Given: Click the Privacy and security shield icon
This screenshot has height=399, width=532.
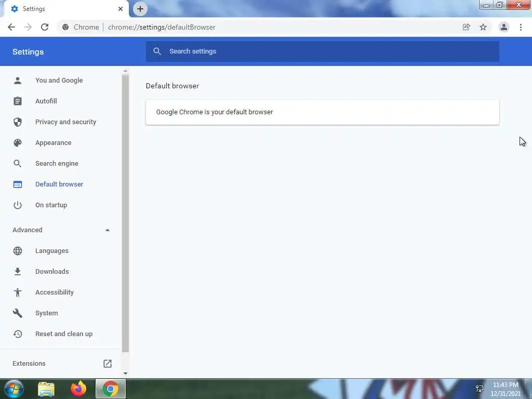Looking at the screenshot, I should (x=18, y=122).
